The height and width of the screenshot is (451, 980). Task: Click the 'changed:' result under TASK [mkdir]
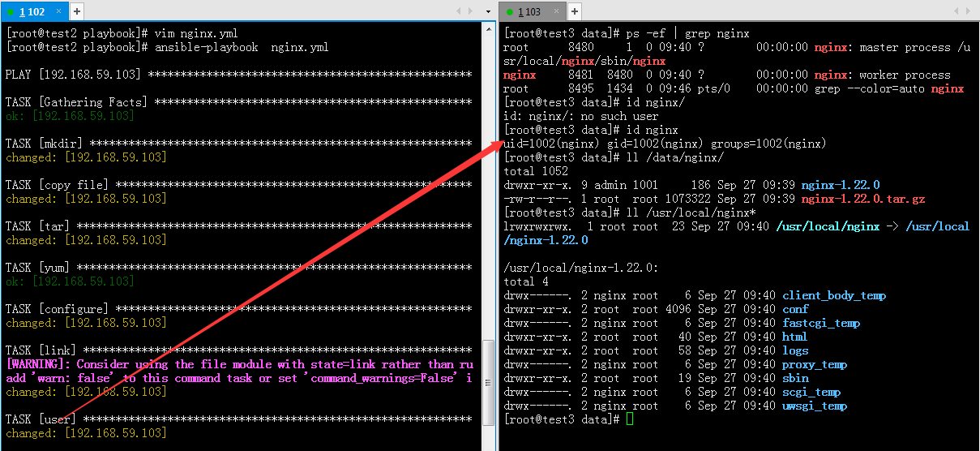[x=86, y=157]
